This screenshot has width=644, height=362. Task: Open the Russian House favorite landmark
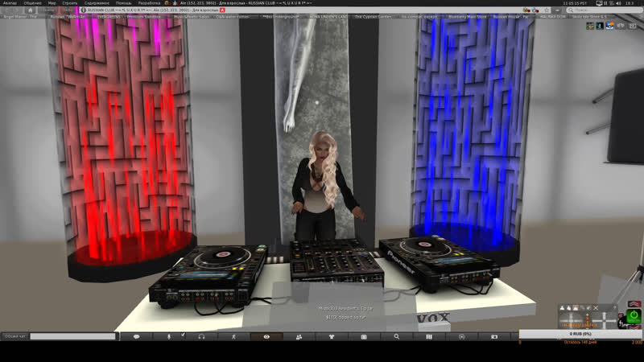coord(510,17)
